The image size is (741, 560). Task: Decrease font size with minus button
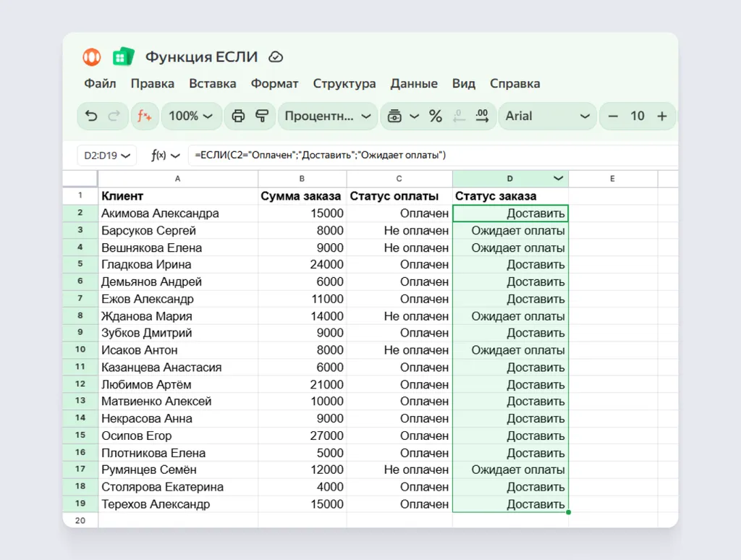[x=613, y=116]
